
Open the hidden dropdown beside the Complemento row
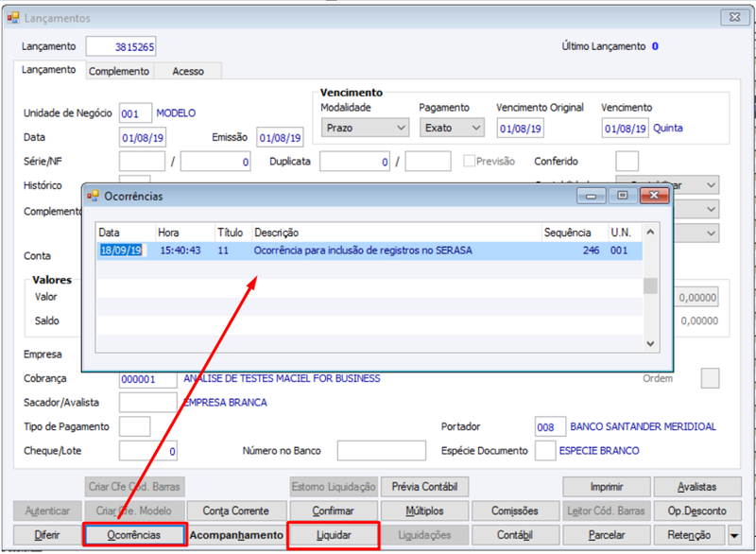(711, 209)
